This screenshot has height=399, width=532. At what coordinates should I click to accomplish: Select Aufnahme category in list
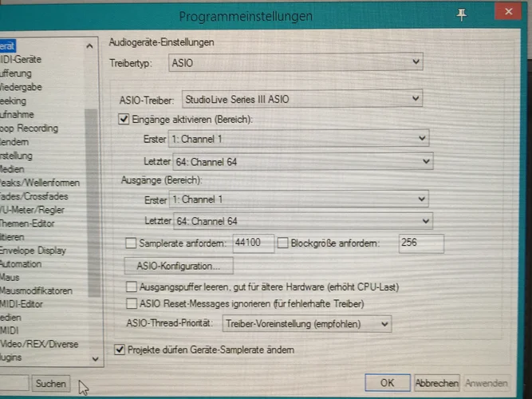point(17,114)
